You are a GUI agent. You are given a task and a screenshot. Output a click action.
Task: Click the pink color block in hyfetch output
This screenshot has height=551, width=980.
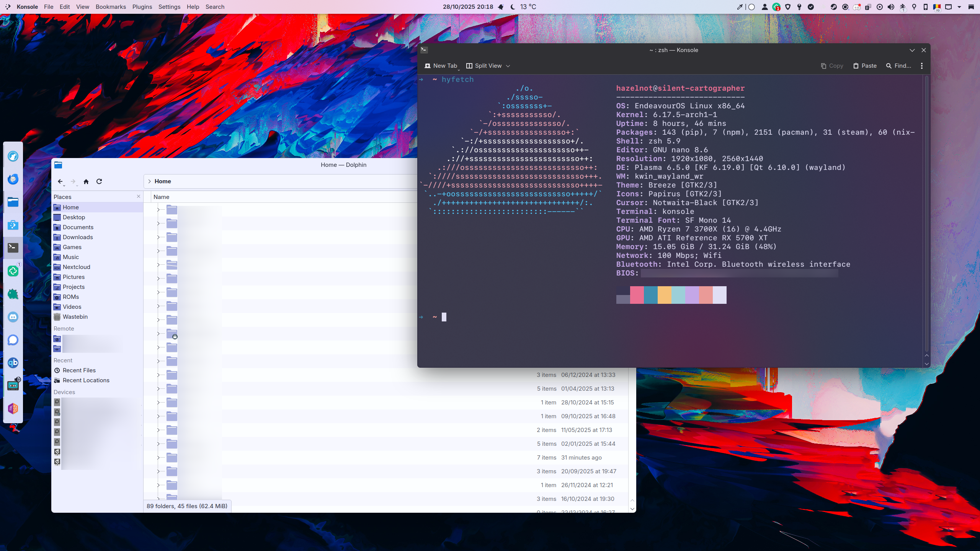click(637, 295)
